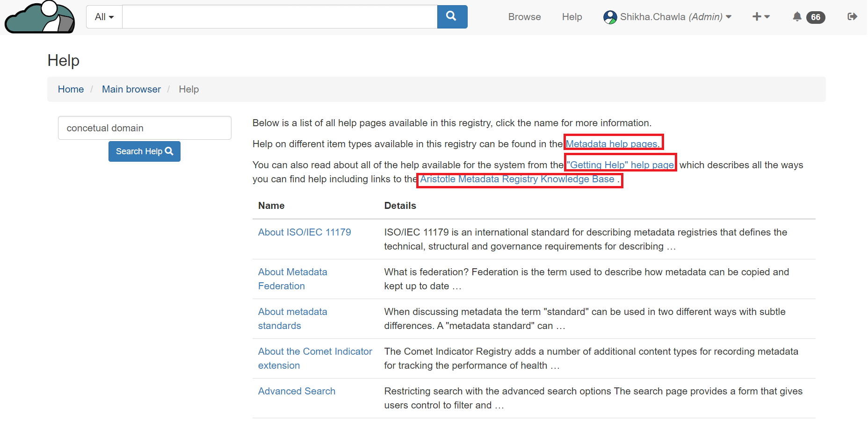The height and width of the screenshot is (422, 868).
Task: Open the Metadata help pages link
Action: tap(612, 144)
